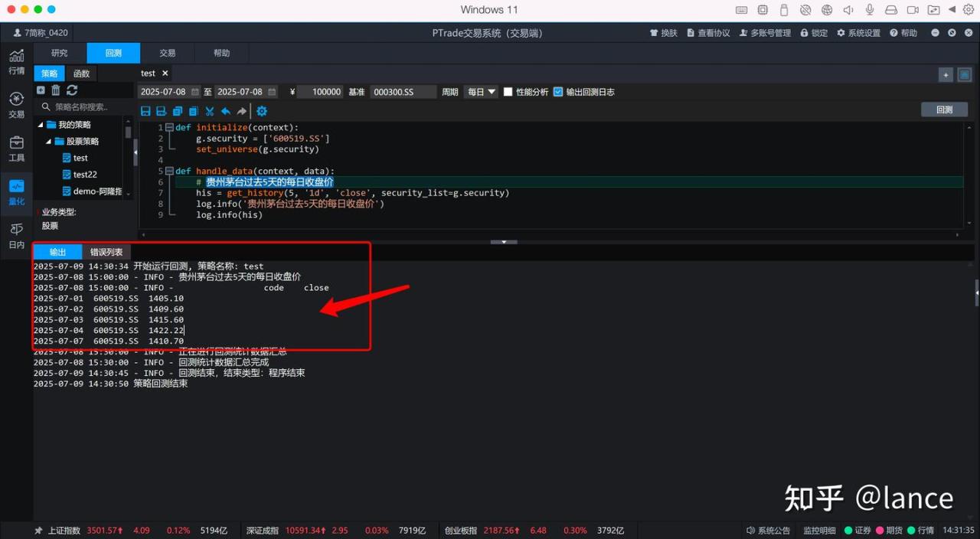Open the end date calendar icon
980x539 pixels.
272,92
